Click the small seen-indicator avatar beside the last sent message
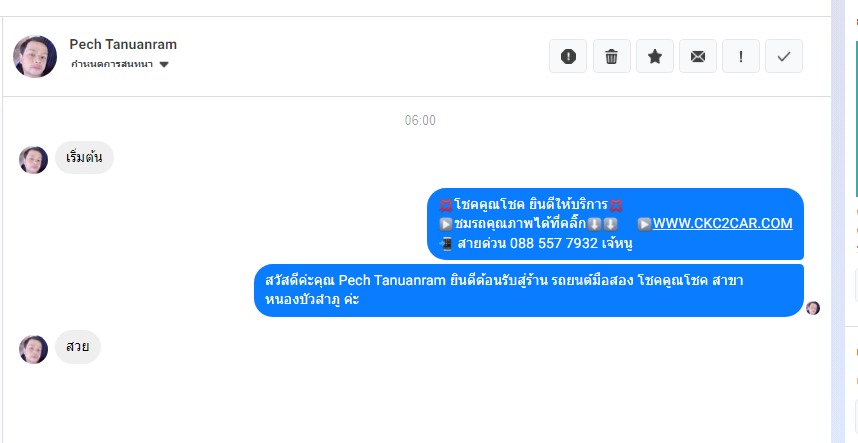This screenshot has width=858, height=443. (x=813, y=308)
